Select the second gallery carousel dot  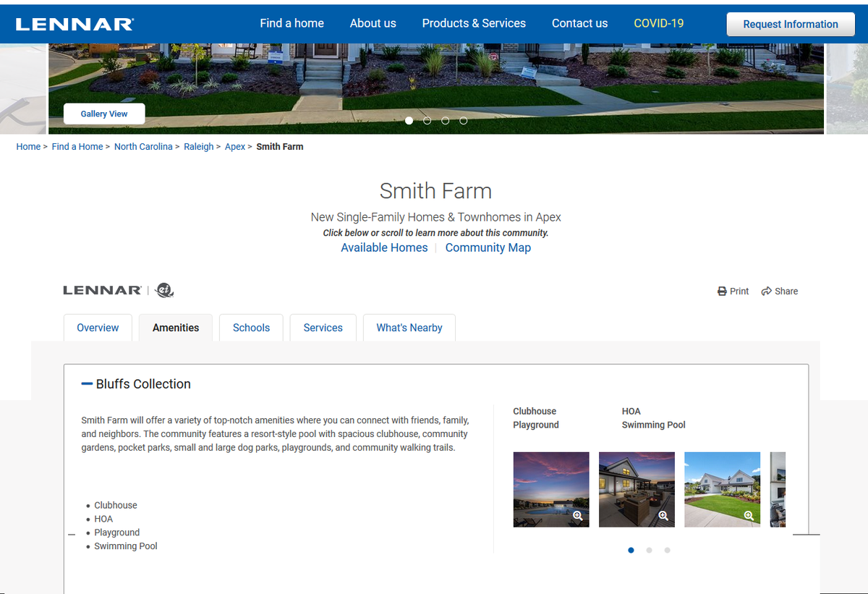427,121
